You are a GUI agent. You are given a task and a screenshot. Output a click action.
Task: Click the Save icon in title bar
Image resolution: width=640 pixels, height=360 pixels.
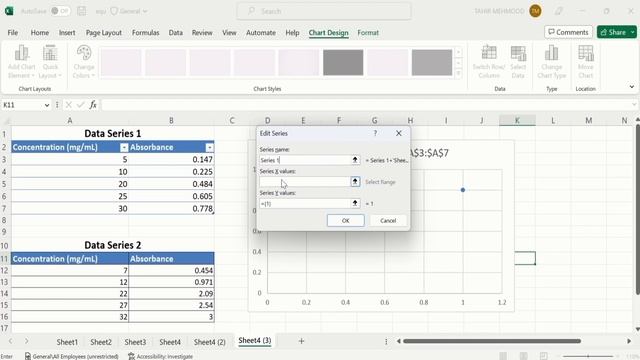(82, 11)
